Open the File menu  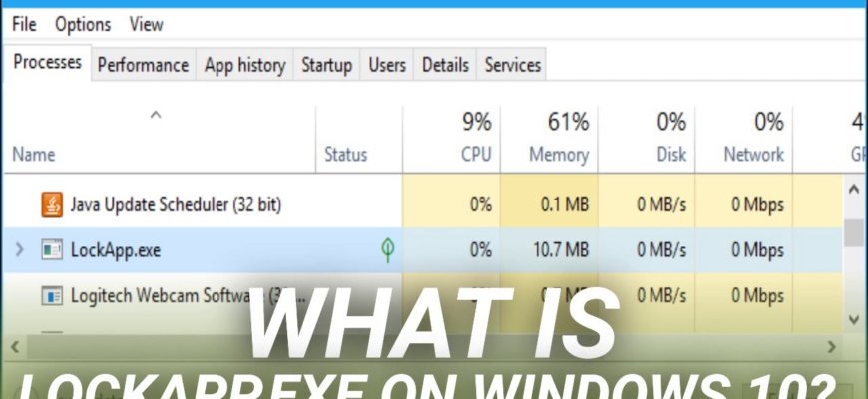click(x=24, y=24)
